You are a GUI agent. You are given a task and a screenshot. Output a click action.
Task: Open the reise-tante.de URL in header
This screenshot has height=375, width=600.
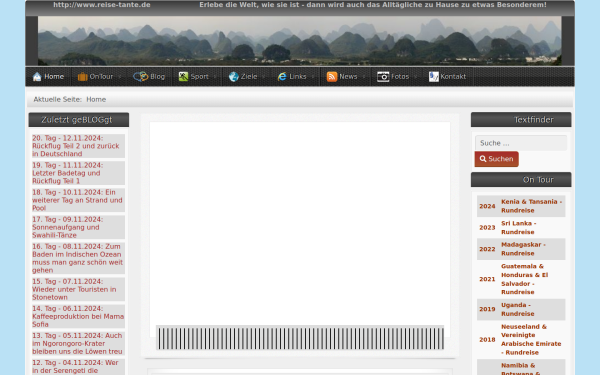(102, 5)
